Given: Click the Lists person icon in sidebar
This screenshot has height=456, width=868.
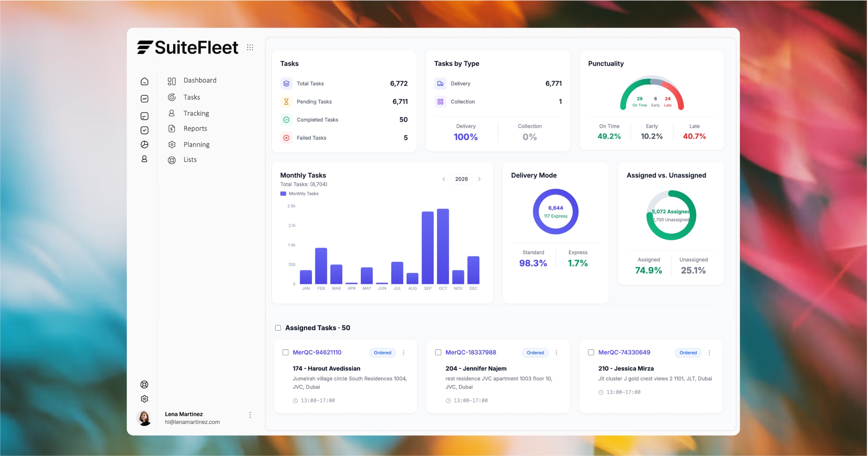Looking at the screenshot, I should pyautogui.click(x=144, y=158).
